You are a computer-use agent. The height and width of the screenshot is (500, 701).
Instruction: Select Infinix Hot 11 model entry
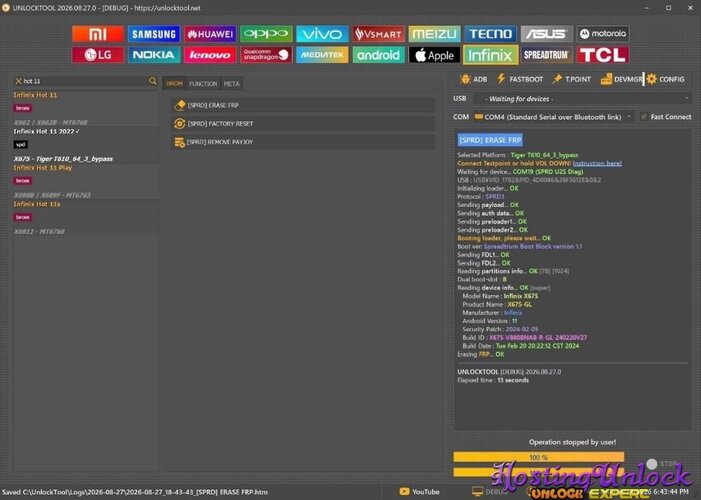click(x=85, y=109)
